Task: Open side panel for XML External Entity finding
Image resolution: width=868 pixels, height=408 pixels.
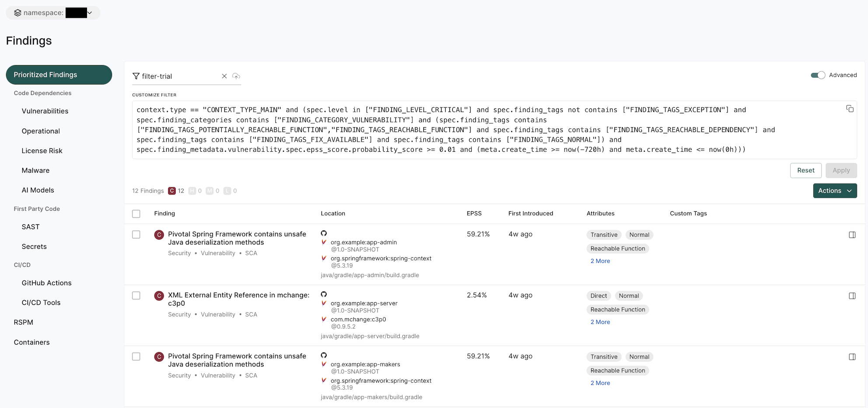Action: (x=852, y=296)
